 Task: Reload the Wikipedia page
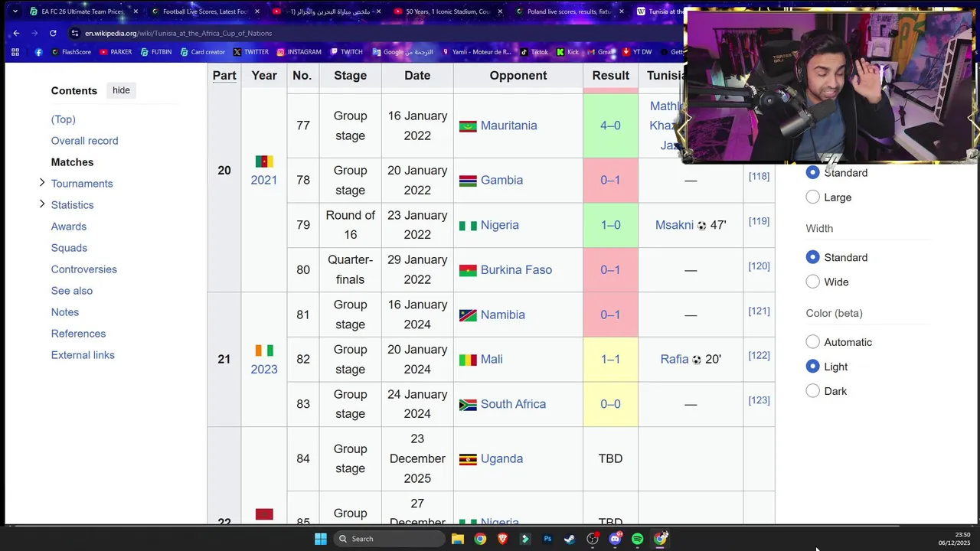click(53, 33)
